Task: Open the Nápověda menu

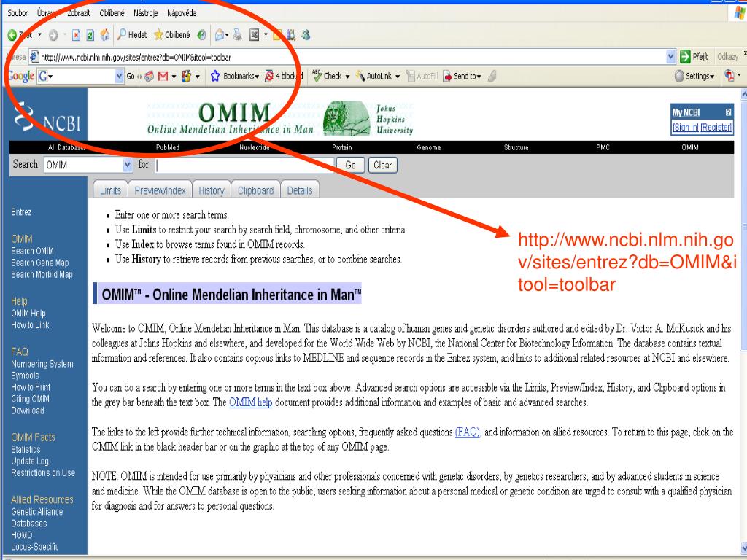Action: [x=182, y=13]
